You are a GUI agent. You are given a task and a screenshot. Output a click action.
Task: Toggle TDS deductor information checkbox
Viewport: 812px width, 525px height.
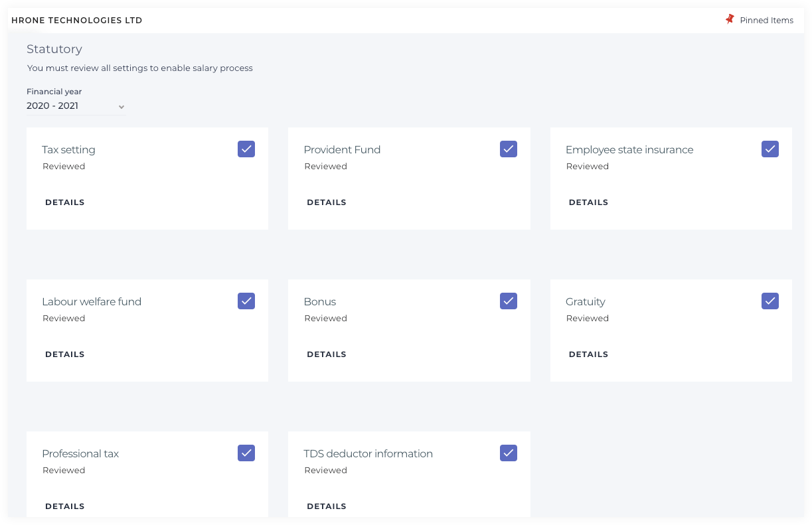pyautogui.click(x=509, y=453)
